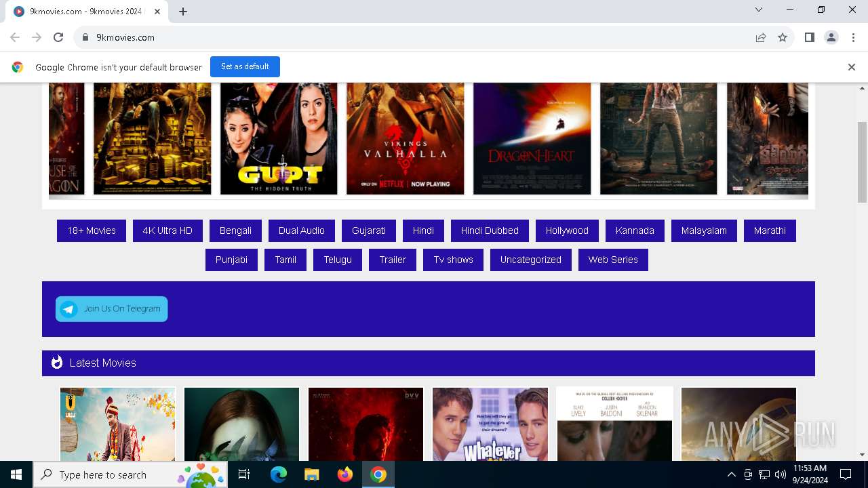Click the taskbar search box
This screenshot has height=488, width=868.
[131, 474]
